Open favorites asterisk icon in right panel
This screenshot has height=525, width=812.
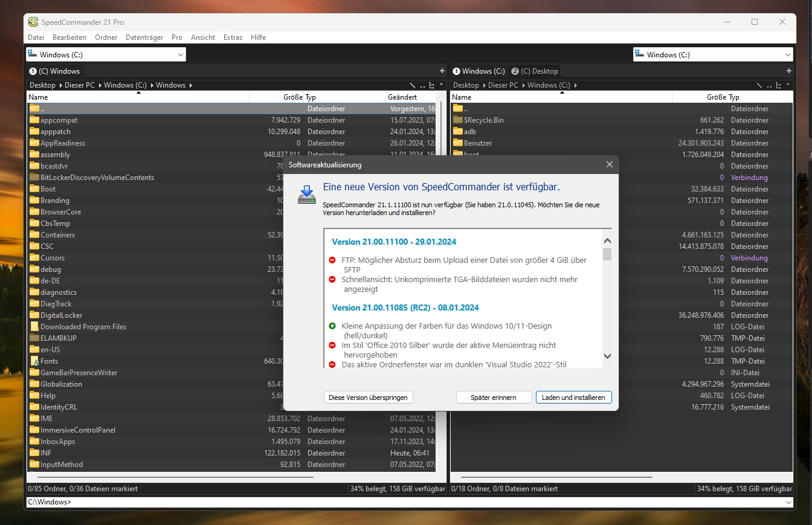788,85
